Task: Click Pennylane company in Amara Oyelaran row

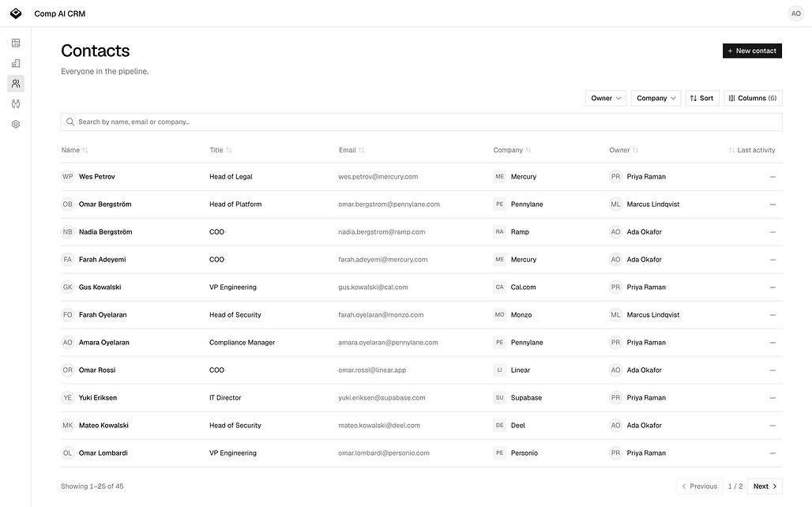Action: tap(527, 342)
